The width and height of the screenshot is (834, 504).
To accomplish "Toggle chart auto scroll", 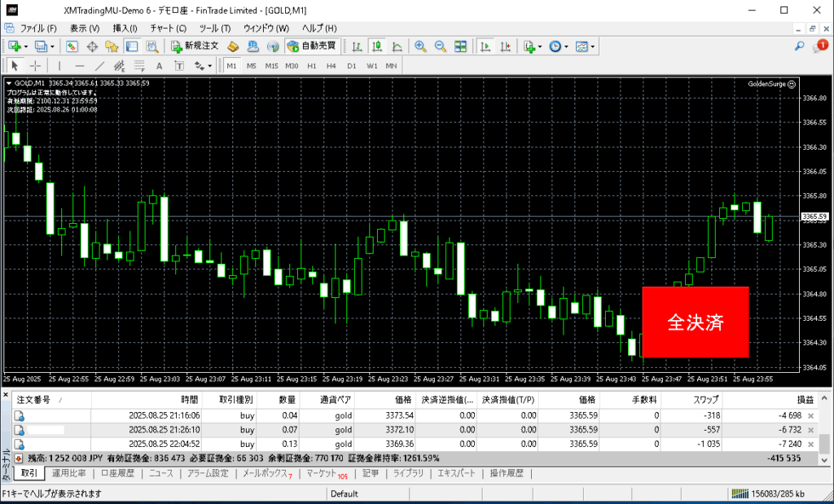I will click(485, 46).
